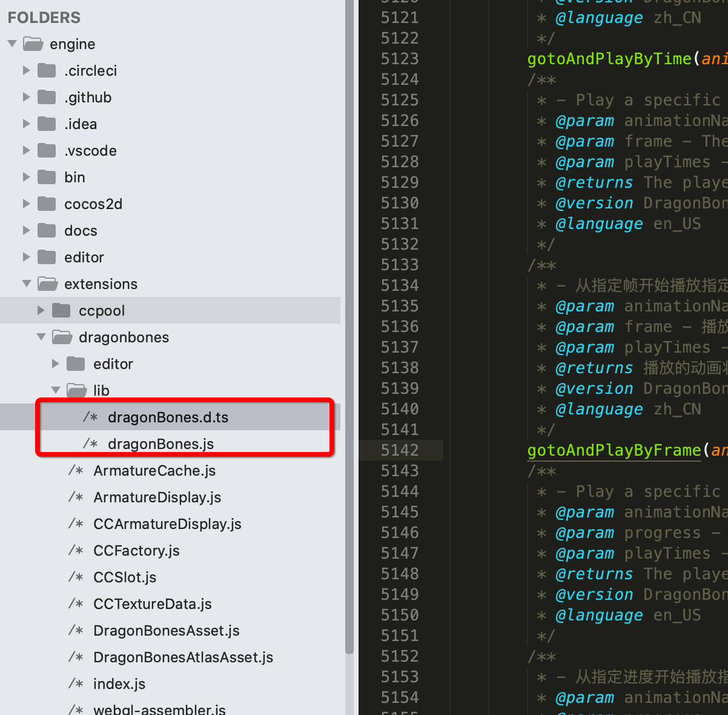Open ArmatureDisplay.js in the sidebar
Screen dimensions: 728x715
coord(157,497)
